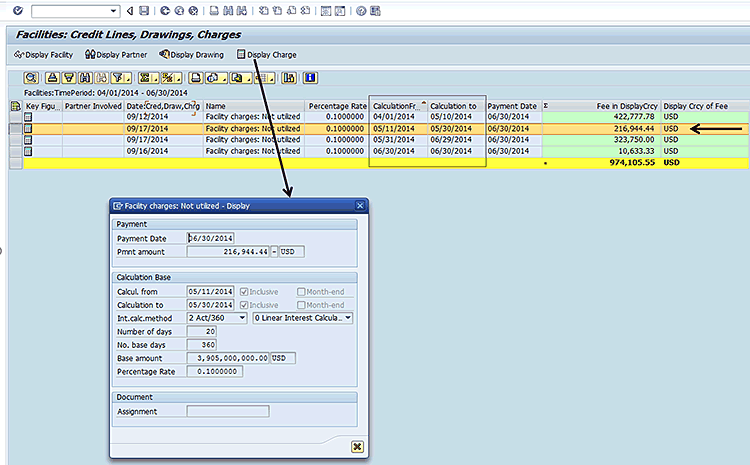Click the Payment Date input field in dialog

212,238
